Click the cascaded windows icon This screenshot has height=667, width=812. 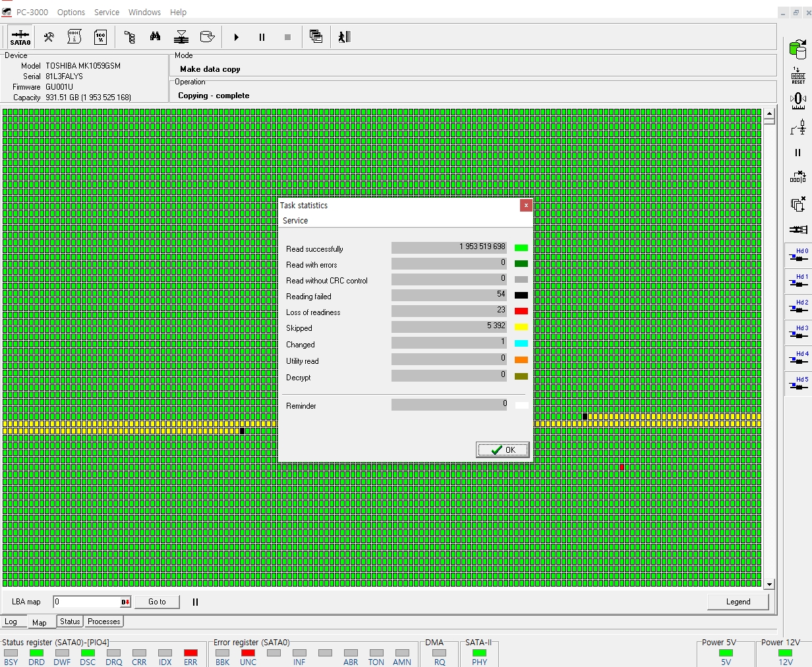tap(316, 38)
